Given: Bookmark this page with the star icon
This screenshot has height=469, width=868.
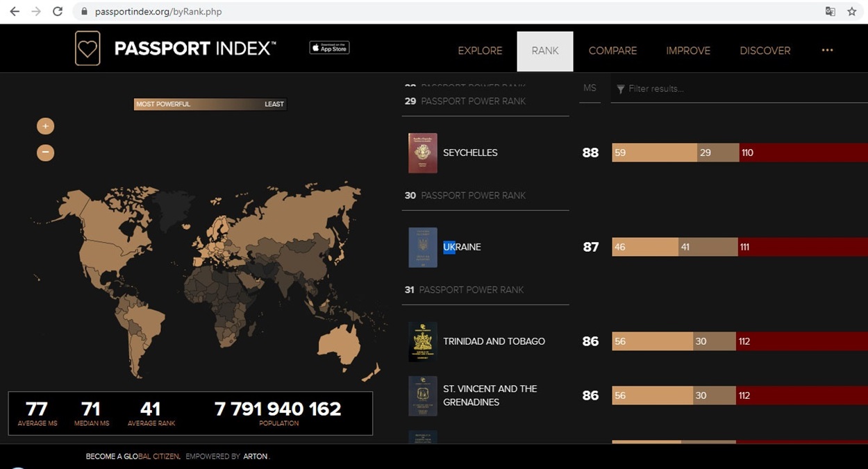Looking at the screenshot, I should tap(852, 12).
